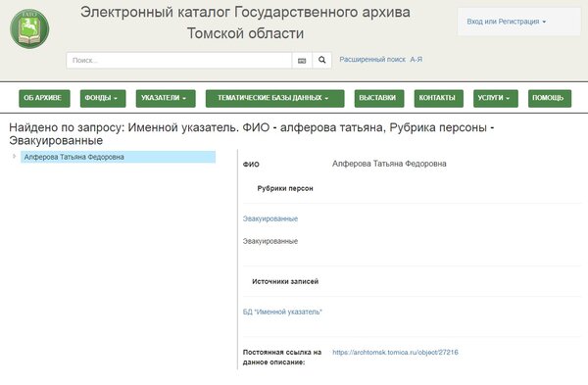This screenshot has width=588, height=385.
Task: Open the Расширенный поиск link
Action: [372, 60]
